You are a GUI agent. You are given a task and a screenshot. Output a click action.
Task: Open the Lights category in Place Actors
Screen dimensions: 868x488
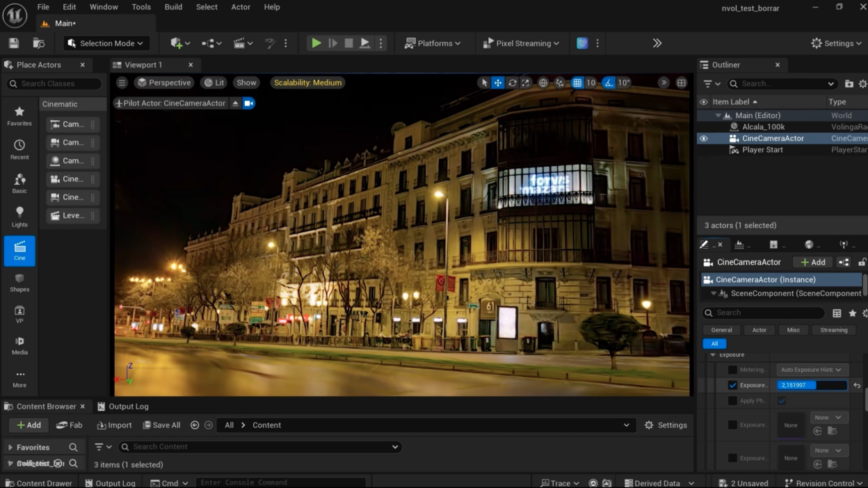click(19, 217)
